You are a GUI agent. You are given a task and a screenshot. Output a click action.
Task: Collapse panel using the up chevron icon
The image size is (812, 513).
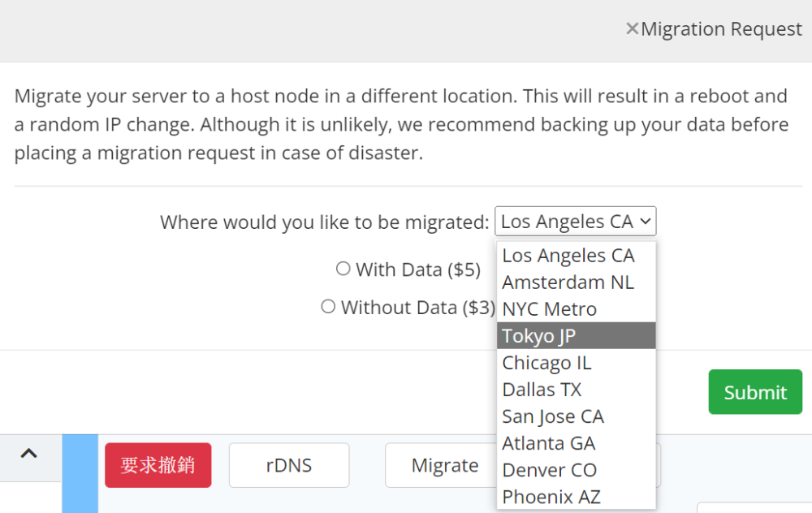pos(28,454)
